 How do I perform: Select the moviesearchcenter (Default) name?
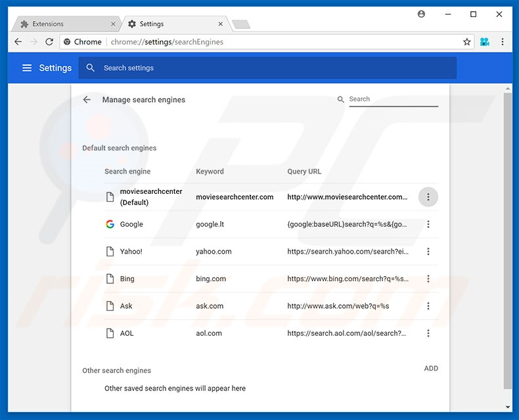151,197
